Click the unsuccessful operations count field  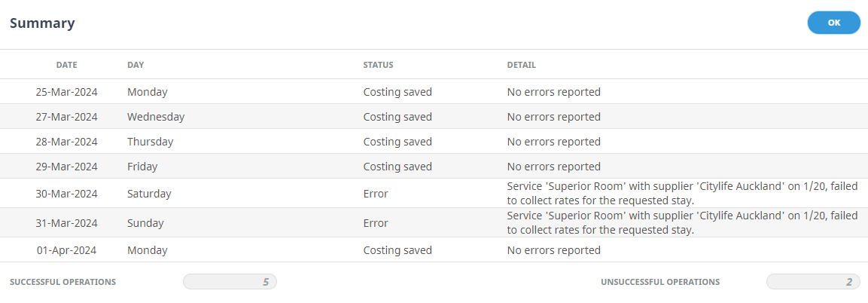(813, 282)
